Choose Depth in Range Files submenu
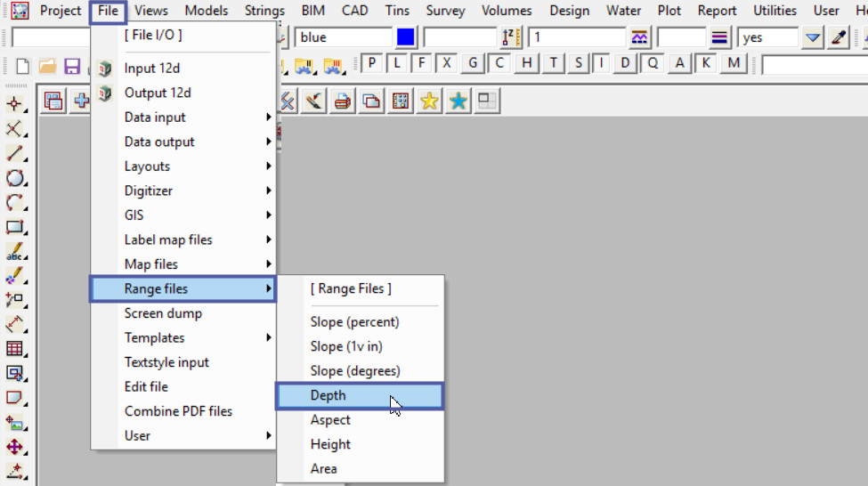Viewport: 868px width, 486px height. 361,396
